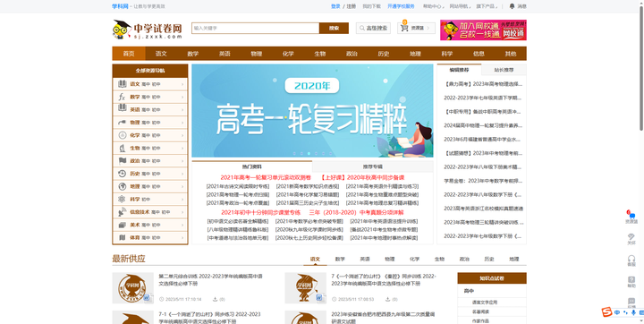Switch to the 推荐专辑 tab
Image resolution: width=644 pixels, height=324 pixels.
[372, 166]
